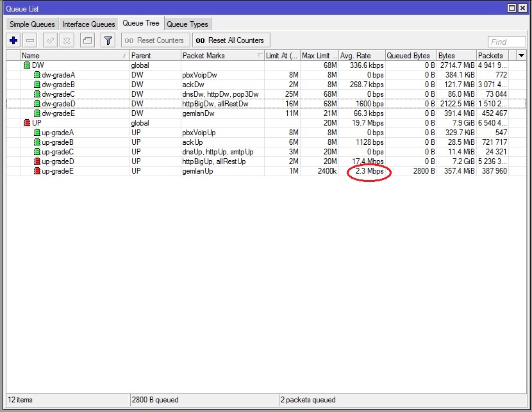Click the blue plus Add queue button

[x=13, y=41]
